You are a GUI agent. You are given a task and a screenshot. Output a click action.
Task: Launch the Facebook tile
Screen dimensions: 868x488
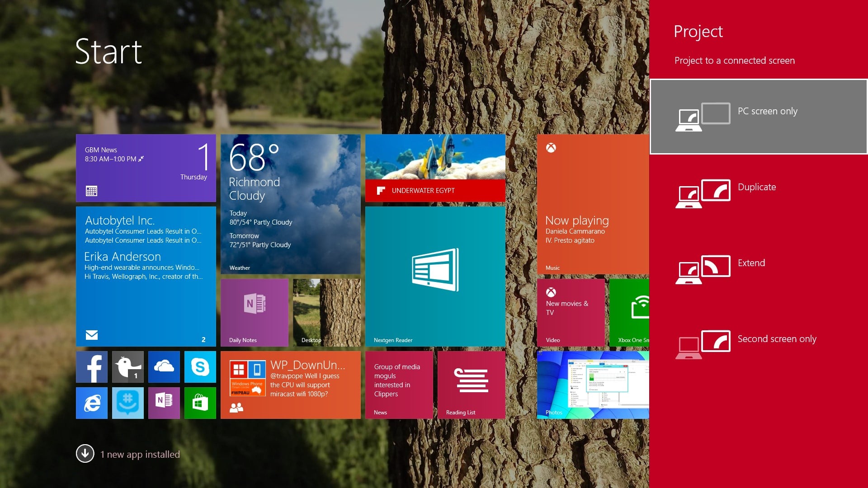tap(91, 367)
